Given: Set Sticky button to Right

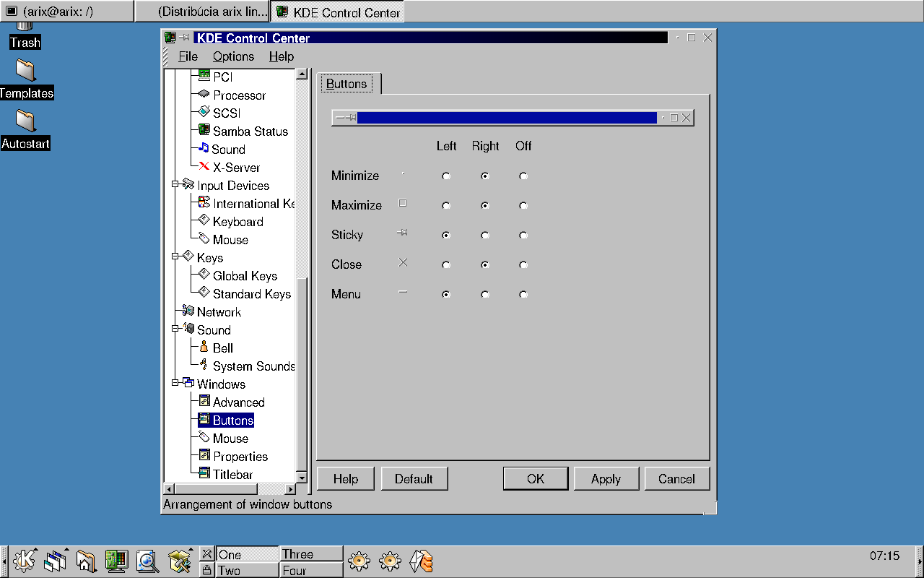Looking at the screenshot, I should (x=485, y=235).
